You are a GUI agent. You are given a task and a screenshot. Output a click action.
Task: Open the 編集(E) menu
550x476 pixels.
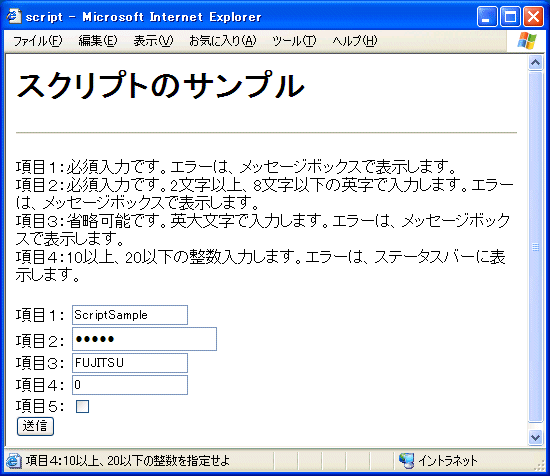point(98,41)
